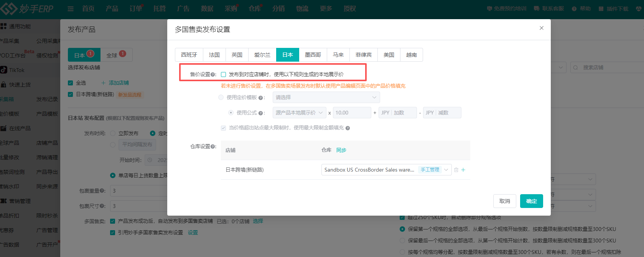Click the 联系客服 chat icon
This screenshot has width=644, height=257.
click(537, 8)
